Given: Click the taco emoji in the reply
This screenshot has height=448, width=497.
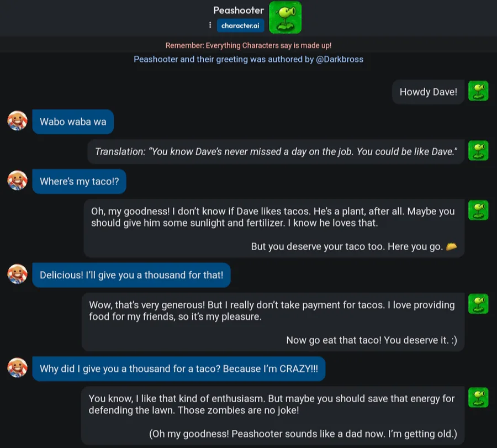Looking at the screenshot, I should coord(451,246).
